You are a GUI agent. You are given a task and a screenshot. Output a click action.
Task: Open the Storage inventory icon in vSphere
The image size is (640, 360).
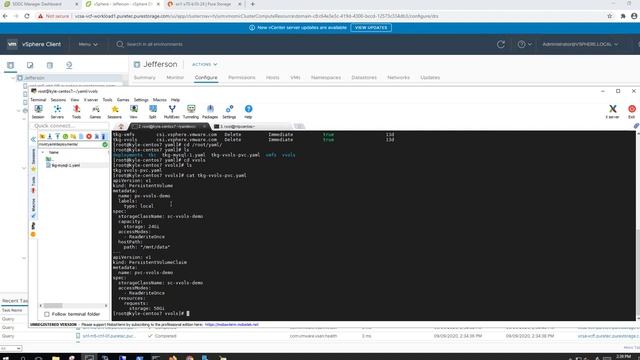[x=49, y=65]
